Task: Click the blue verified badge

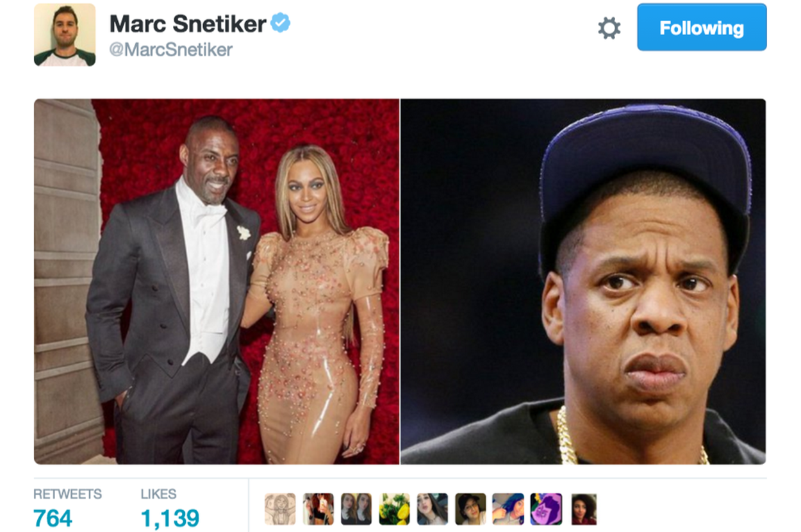Action: pos(281,24)
